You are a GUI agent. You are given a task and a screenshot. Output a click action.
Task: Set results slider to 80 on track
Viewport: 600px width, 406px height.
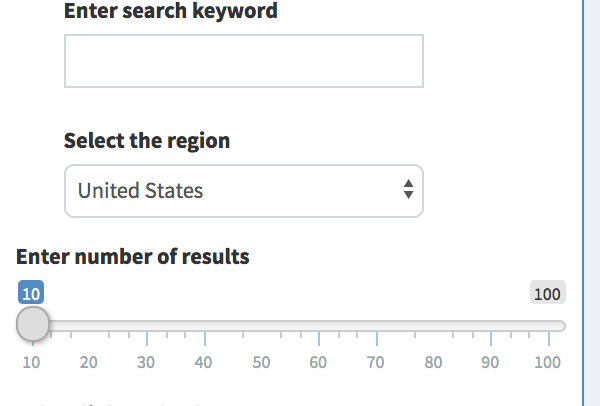point(432,325)
